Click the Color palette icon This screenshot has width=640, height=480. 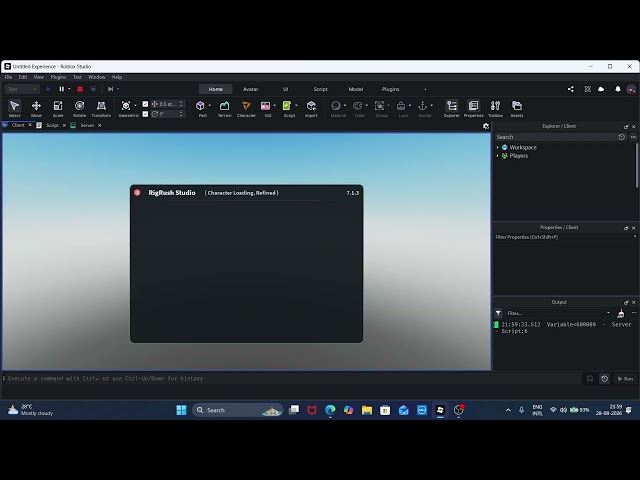358,106
